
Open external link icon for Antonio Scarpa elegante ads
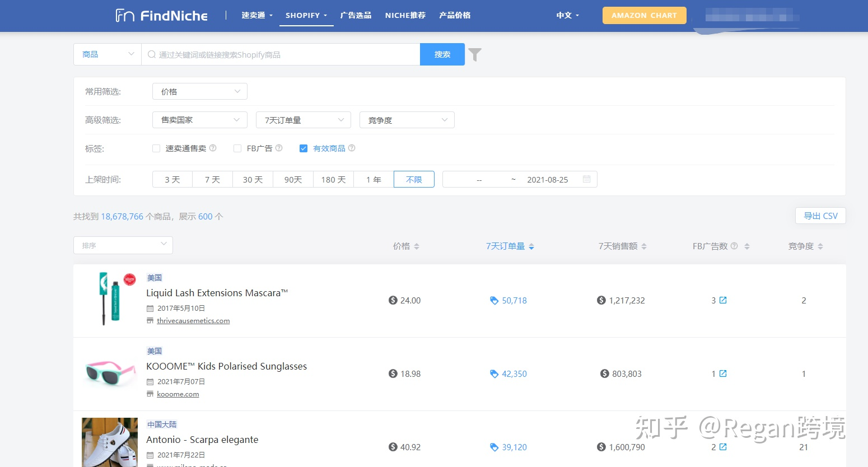pyautogui.click(x=724, y=447)
